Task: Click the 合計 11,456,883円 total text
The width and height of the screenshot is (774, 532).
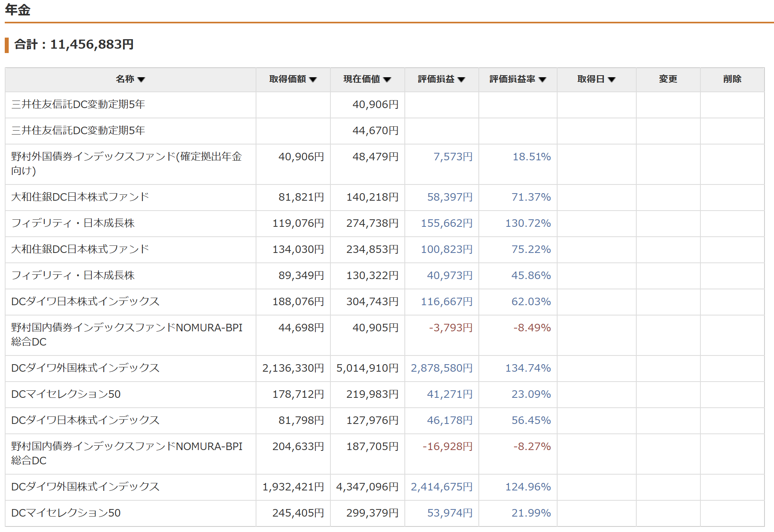Action: 74,44
